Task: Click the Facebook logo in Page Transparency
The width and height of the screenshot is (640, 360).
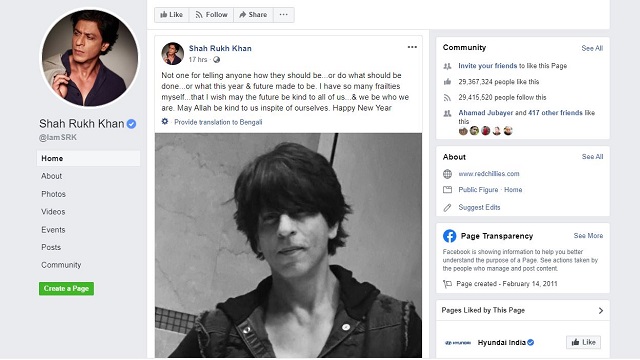Action: point(449,236)
